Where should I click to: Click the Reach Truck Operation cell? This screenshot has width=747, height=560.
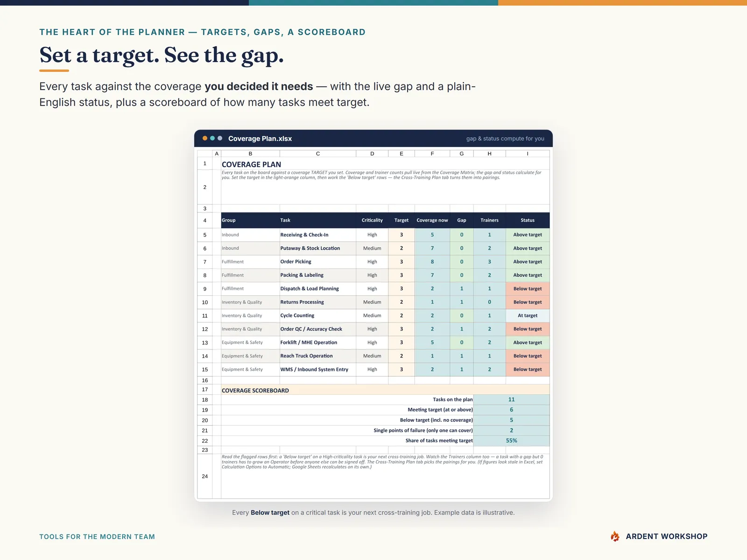tap(318, 356)
